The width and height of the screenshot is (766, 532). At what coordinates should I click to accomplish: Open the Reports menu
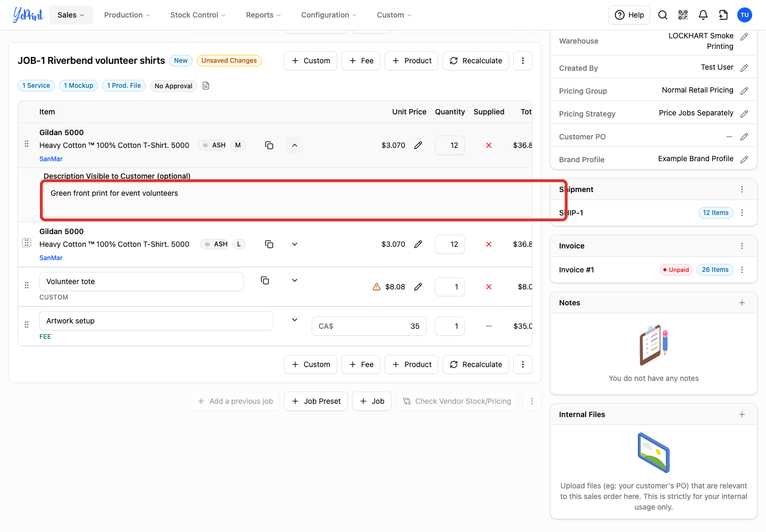[263, 15]
